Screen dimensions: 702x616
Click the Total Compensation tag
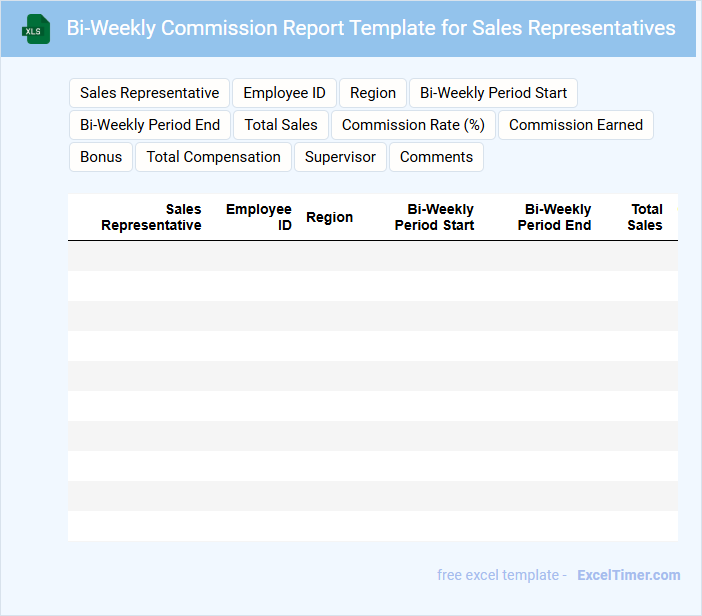[x=213, y=157]
